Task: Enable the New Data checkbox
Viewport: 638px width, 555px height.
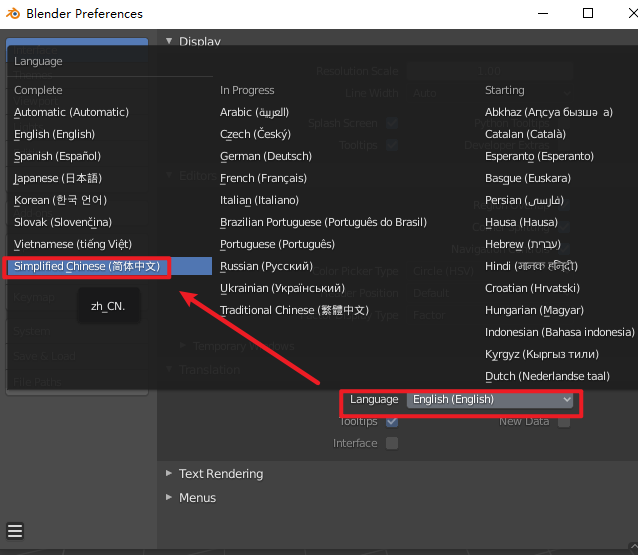Action: click(x=564, y=421)
